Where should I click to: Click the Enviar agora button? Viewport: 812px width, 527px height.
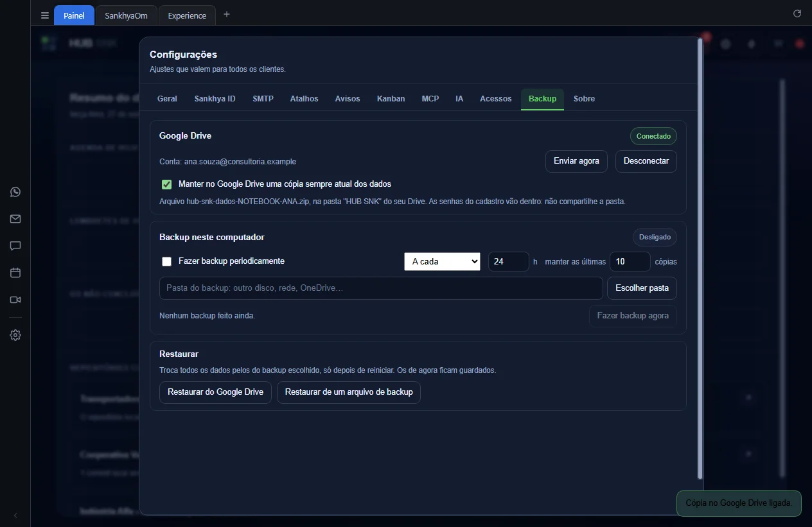(576, 161)
